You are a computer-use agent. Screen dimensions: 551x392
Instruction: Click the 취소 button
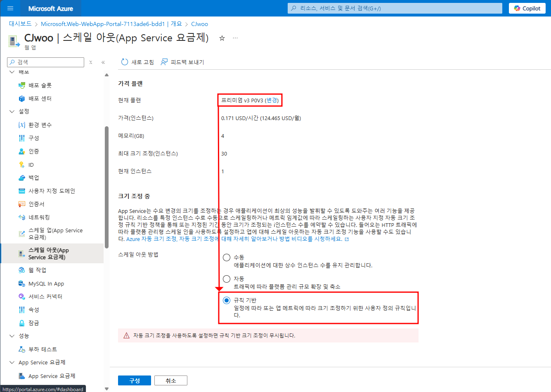click(x=171, y=380)
